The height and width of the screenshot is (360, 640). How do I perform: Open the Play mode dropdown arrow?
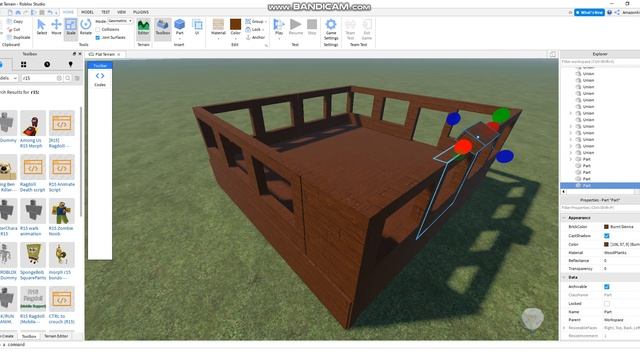279,39
